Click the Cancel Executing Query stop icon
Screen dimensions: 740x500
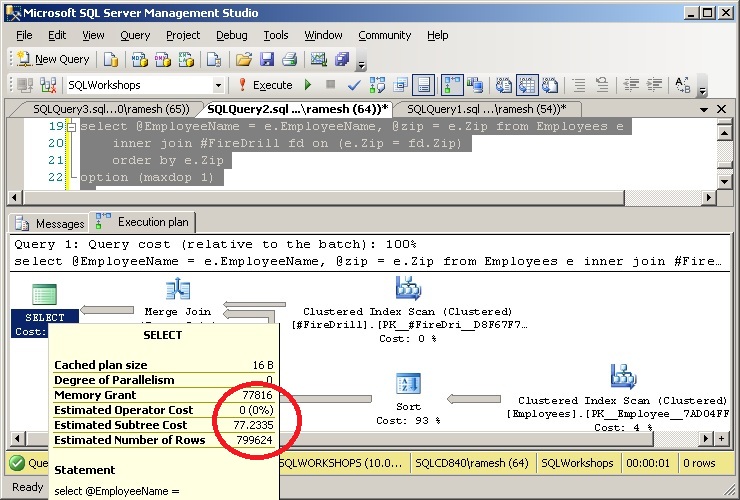330,85
